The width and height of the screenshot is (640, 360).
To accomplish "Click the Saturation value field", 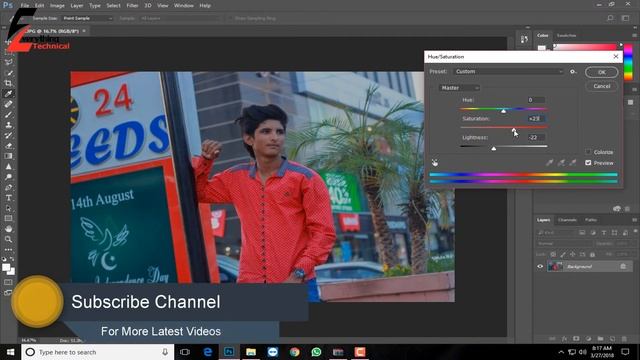I will (x=536, y=118).
